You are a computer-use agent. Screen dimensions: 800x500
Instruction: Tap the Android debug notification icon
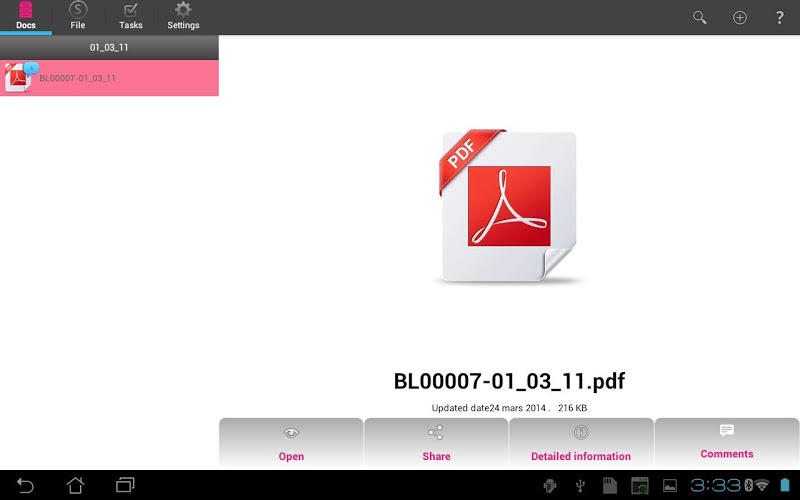[x=549, y=486]
